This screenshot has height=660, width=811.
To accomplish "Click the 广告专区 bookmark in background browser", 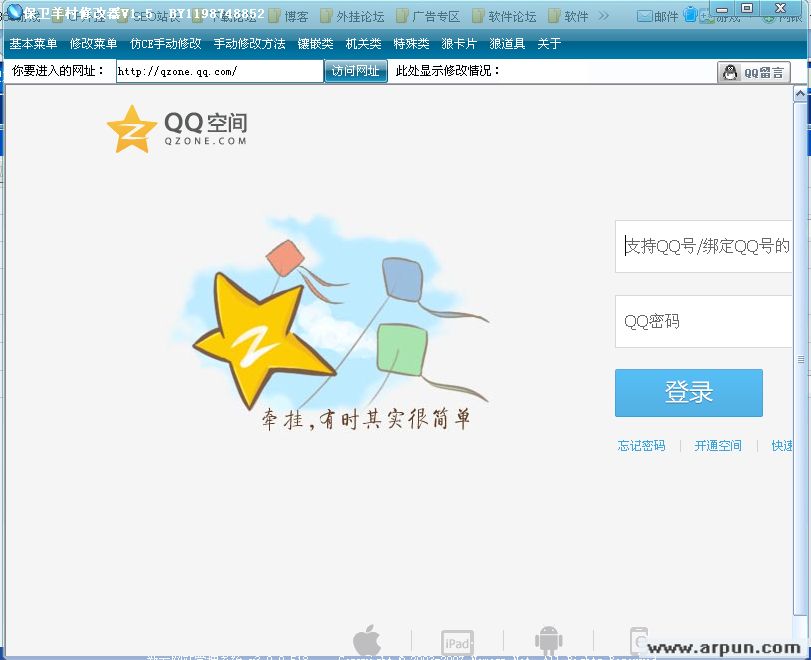I will pyautogui.click(x=428, y=17).
